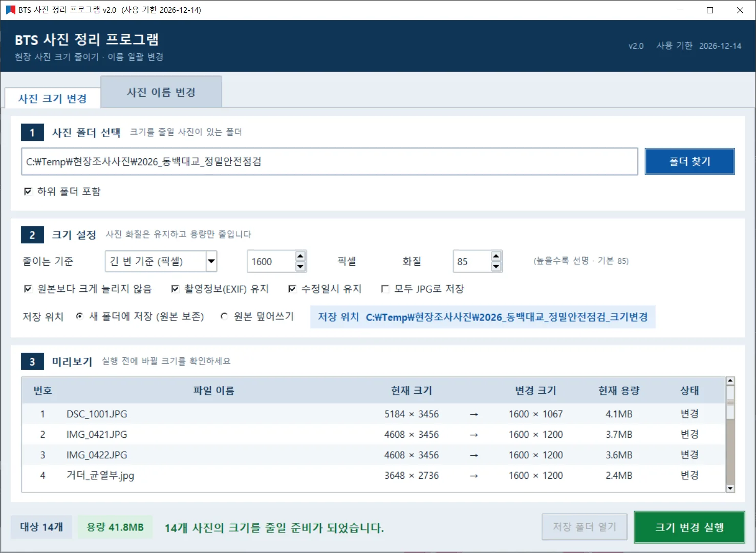The width and height of the screenshot is (756, 553).
Task: Minimize the BTS 사진 정리 프로그램 window
Action: (680, 10)
